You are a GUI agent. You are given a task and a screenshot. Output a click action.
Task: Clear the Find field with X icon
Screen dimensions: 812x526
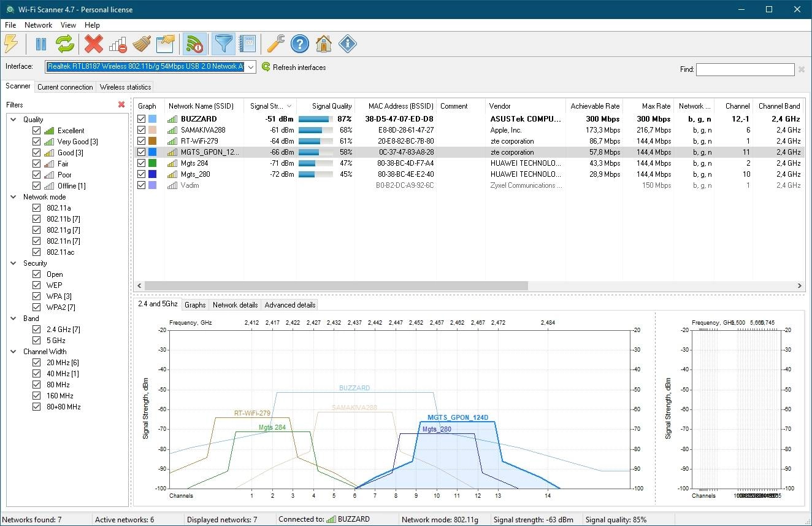coord(802,69)
